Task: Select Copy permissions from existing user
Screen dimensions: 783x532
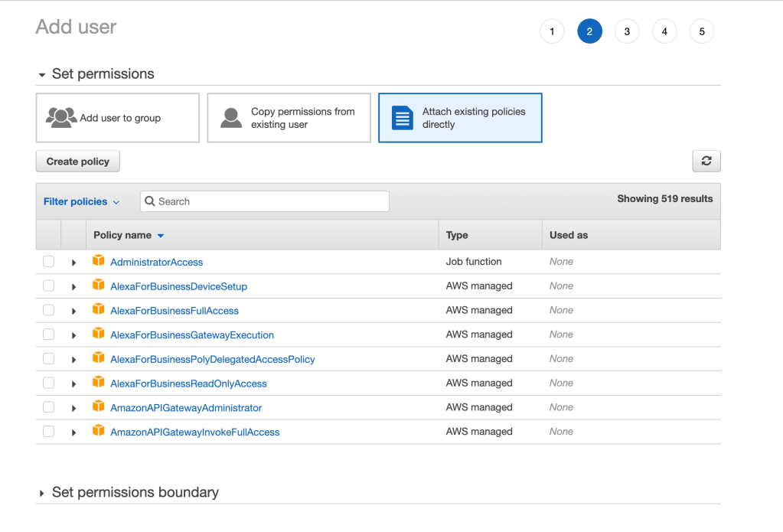Action: [289, 117]
